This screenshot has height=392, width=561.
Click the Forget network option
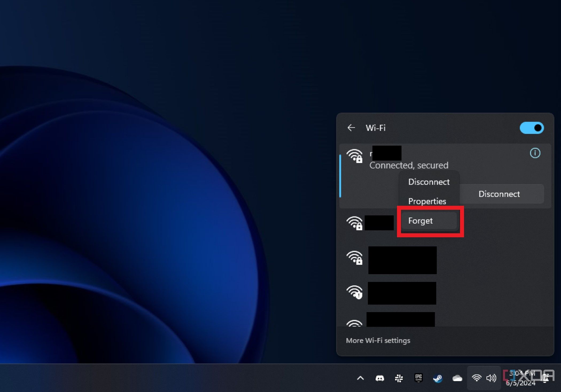tap(421, 220)
